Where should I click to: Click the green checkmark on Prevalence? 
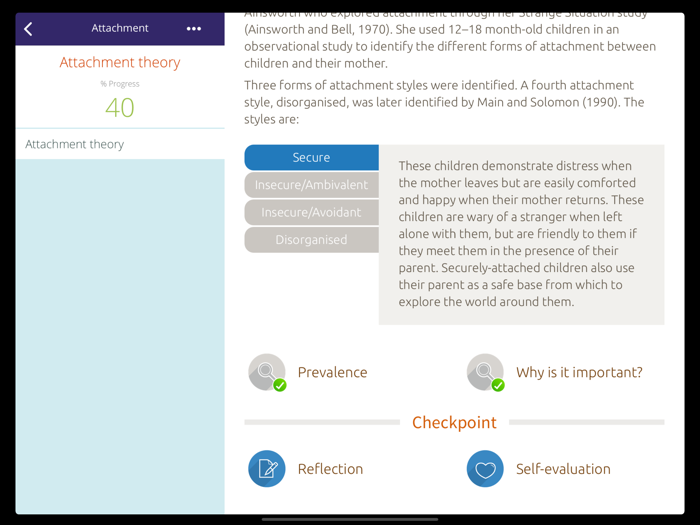280,385
